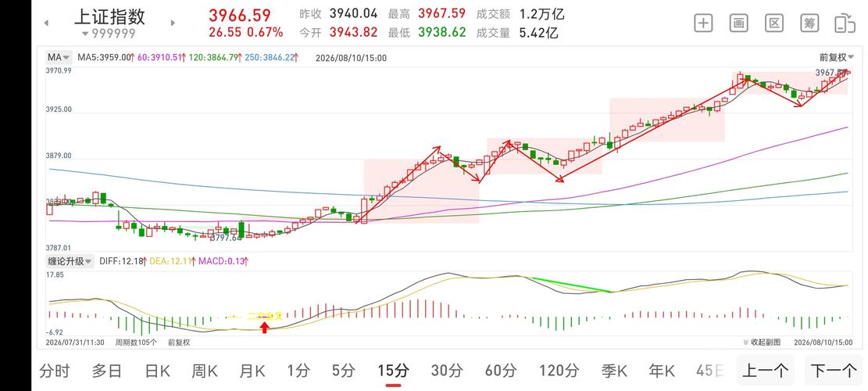Switch to 季K tab
Viewport: 868px width, 391px height.
pyautogui.click(x=614, y=371)
